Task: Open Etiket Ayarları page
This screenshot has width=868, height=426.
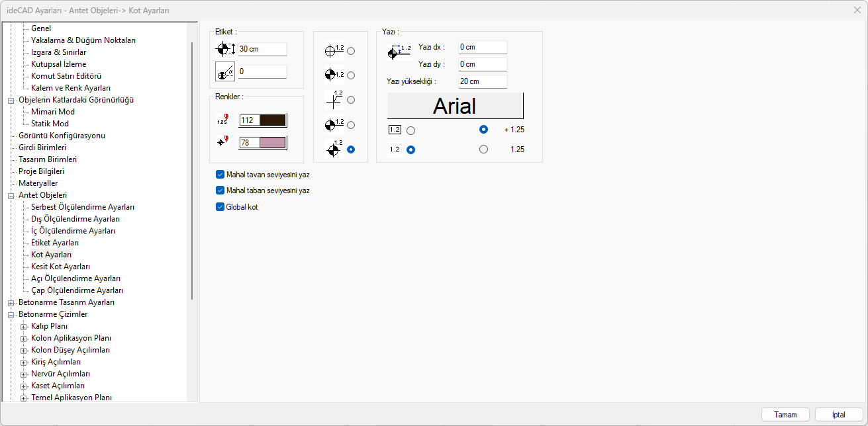Action: (x=55, y=243)
